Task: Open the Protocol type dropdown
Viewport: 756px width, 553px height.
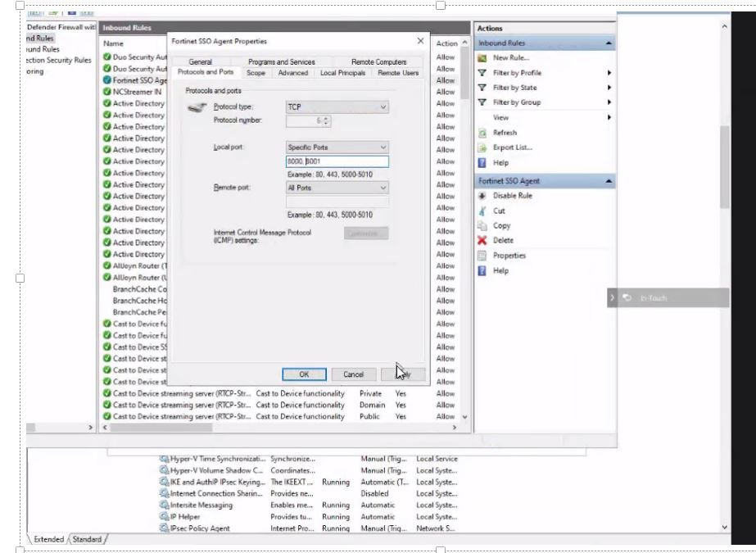Action: [337, 107]
